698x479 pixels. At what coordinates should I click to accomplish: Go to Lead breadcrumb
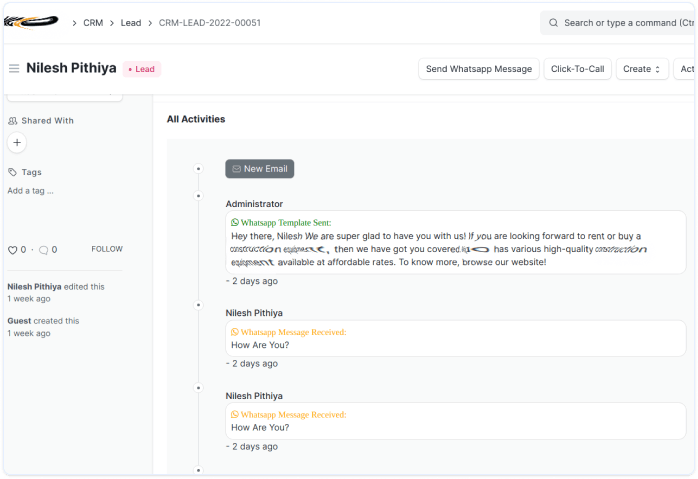(131, 23)
